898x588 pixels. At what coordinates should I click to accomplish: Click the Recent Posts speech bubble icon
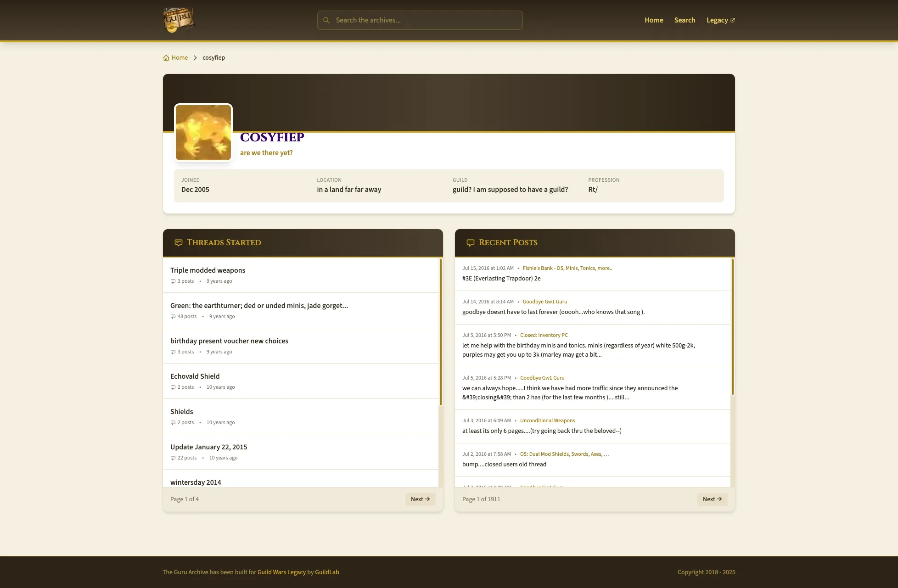click(471, 242)
